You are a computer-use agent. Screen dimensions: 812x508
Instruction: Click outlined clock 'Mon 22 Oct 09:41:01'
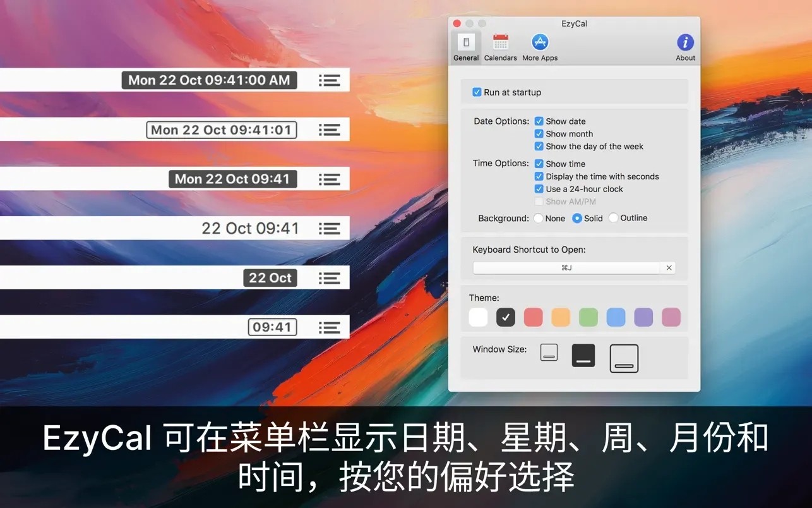(x=222, y=130)
